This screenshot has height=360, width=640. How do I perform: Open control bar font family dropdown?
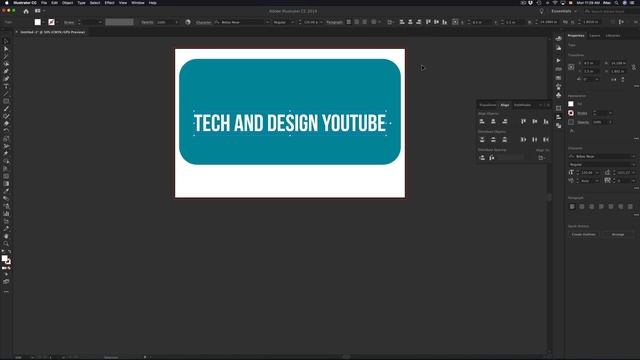point(242,22)
